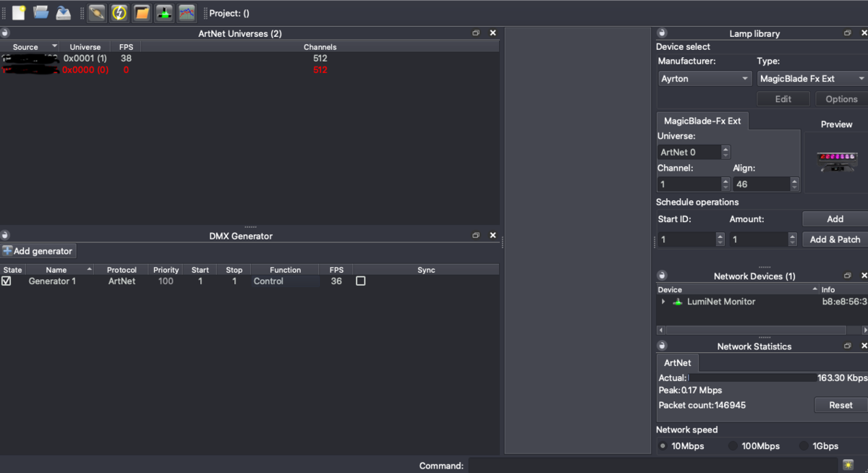This screenshot has height=473, width=868.
Task: Toggle the graph network statistics toolbar icon
Action: tap(187, 12)
